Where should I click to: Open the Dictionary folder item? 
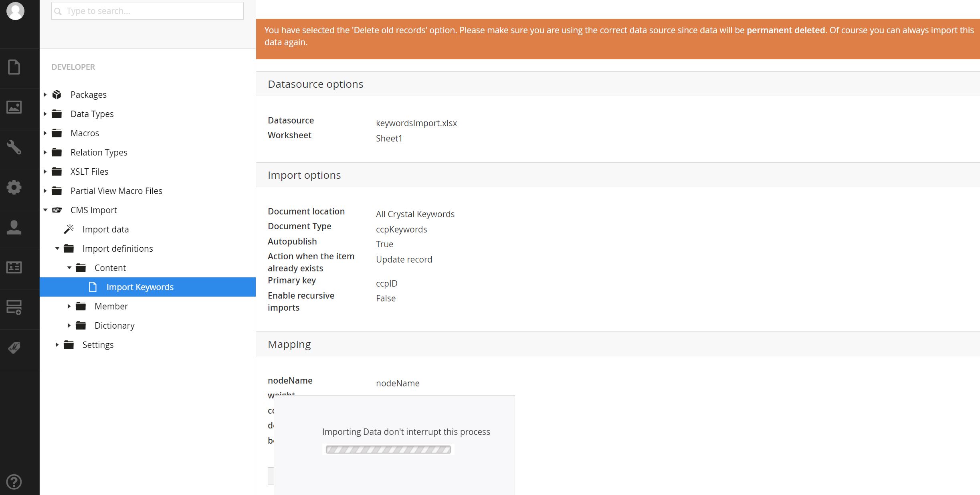114,325
